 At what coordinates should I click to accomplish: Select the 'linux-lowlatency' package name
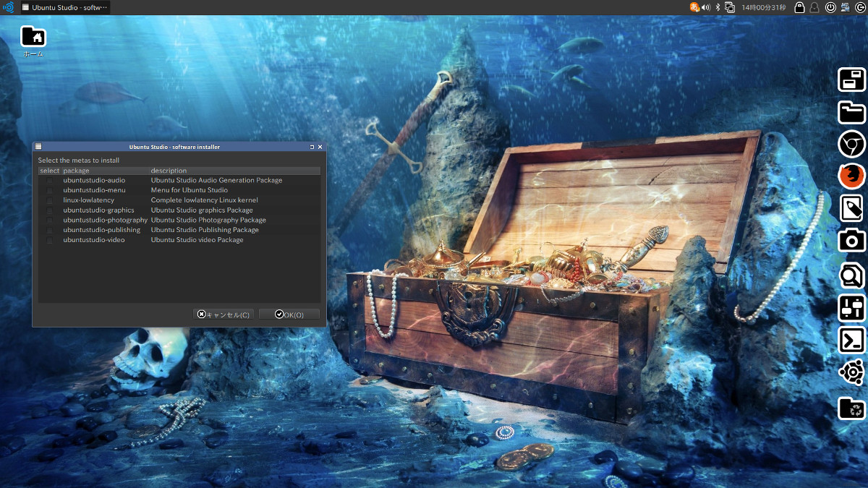point(88,200)
